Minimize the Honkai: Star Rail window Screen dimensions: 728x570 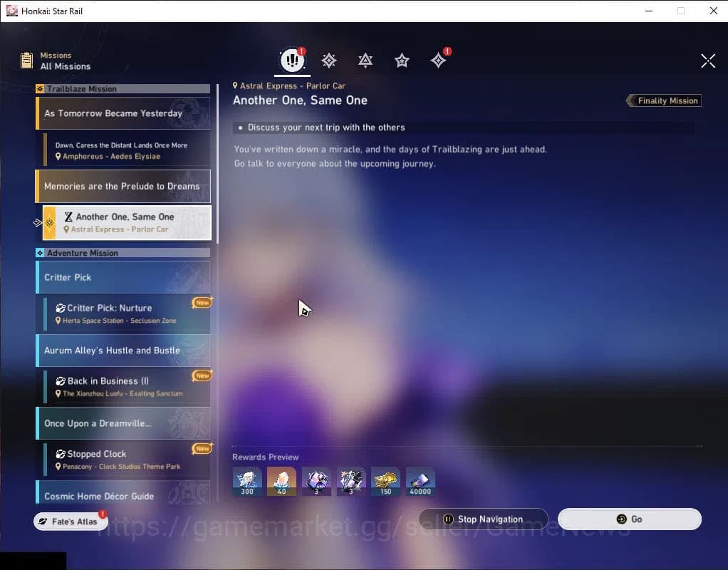tap(649, 11)
